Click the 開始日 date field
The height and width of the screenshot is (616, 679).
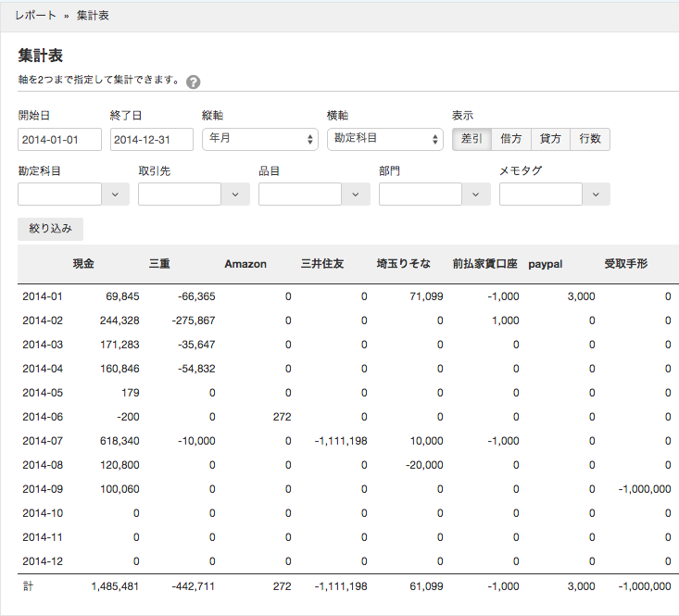(60, 139)
